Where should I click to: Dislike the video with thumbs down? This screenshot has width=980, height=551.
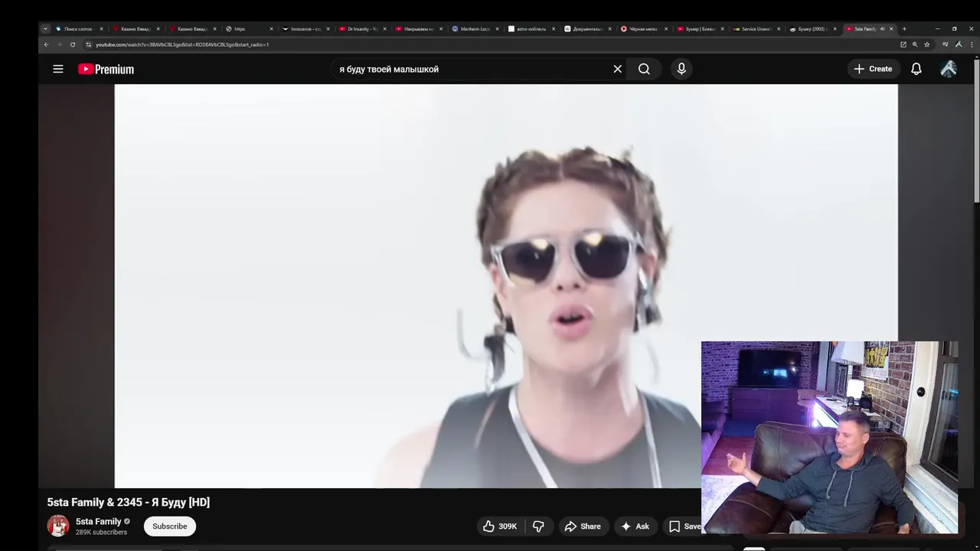tap(539, 527)
